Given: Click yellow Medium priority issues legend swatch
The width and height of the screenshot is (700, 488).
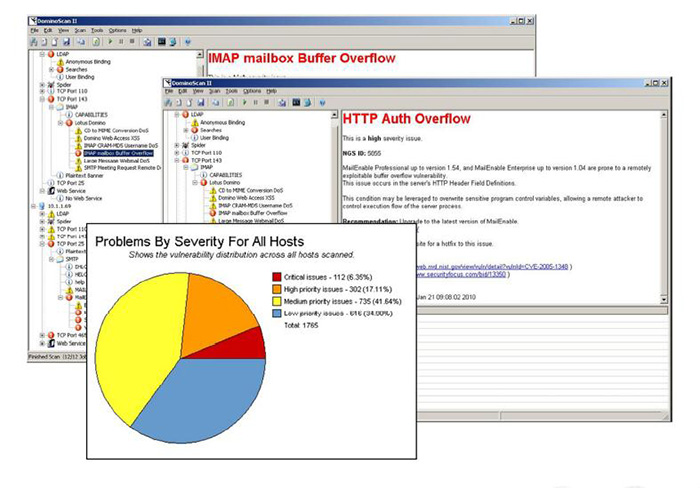Looking at the screenshot, I should 277,301.
